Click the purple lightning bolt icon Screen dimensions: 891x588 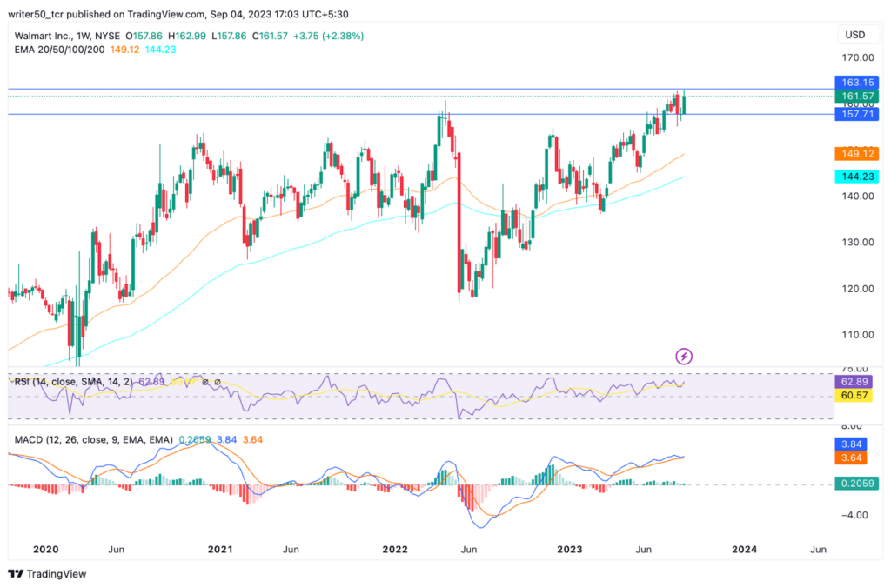pos(684,357)
